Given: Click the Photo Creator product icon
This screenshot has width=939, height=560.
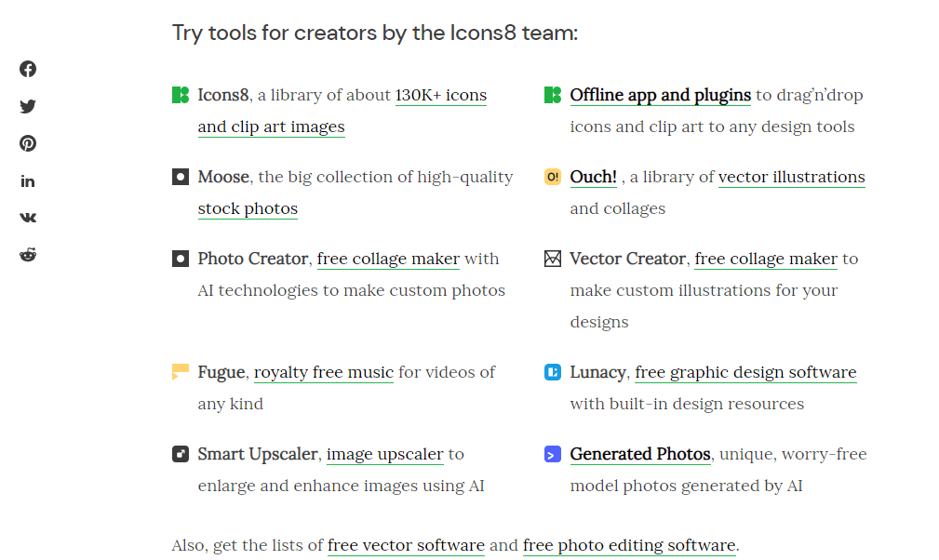Looking at the screenshot, I should tap(181, 259).
